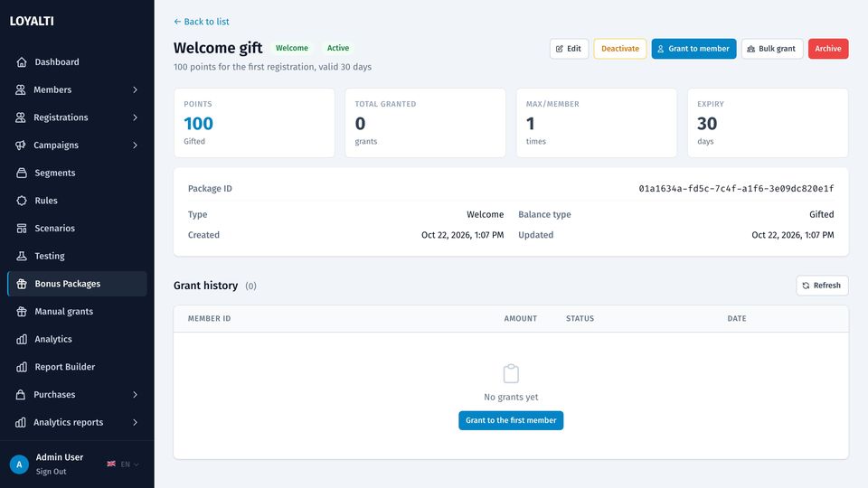Navigate to Manual grants
Image resolution: width=868 pixels, height=488 pixels.
(x=77, y=312)
